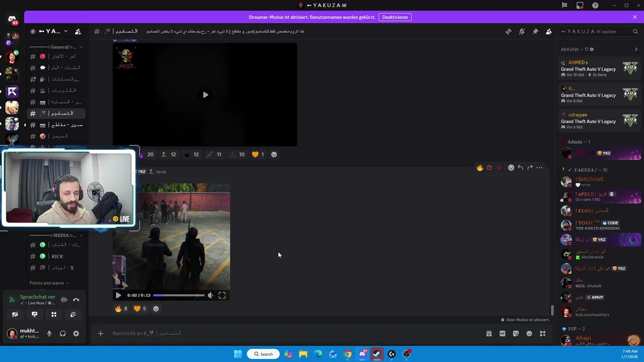Add reaction below the GTA clip
The image size is (644, 362).
click(x=156, y=309)
